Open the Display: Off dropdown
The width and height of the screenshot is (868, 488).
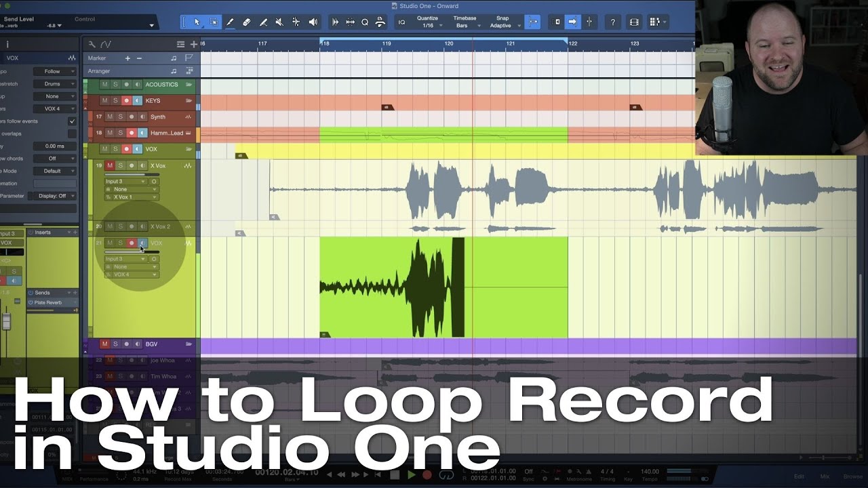pyautogui.click(x=55, y=196)
